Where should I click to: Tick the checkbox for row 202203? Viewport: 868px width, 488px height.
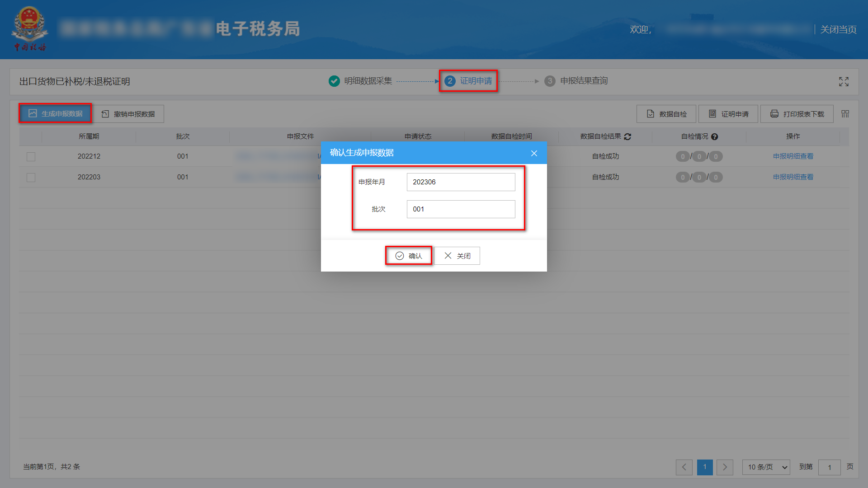[x=31, y=178]
